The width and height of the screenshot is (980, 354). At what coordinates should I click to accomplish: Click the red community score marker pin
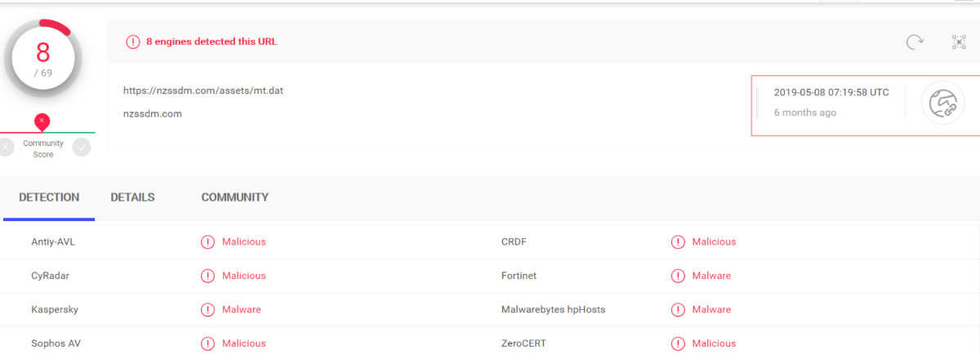[42, 122]
